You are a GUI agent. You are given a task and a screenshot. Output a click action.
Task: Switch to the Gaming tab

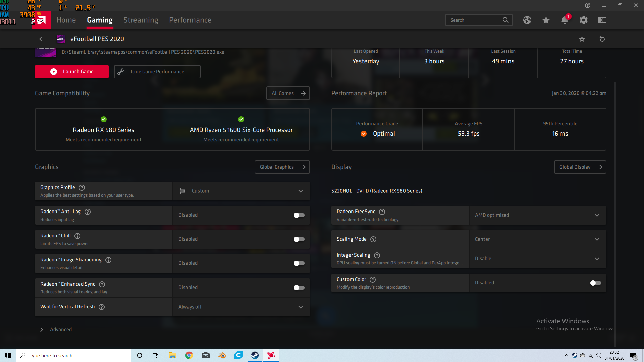100,20
